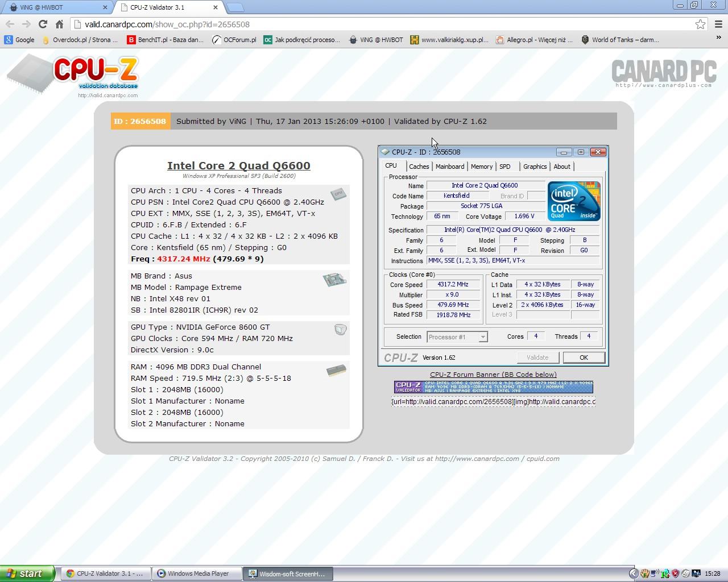Screen dimensions: 728x582
Task: Click the CPU-Z window title icon
Action: pyautogui.click(x=386, y=152)
